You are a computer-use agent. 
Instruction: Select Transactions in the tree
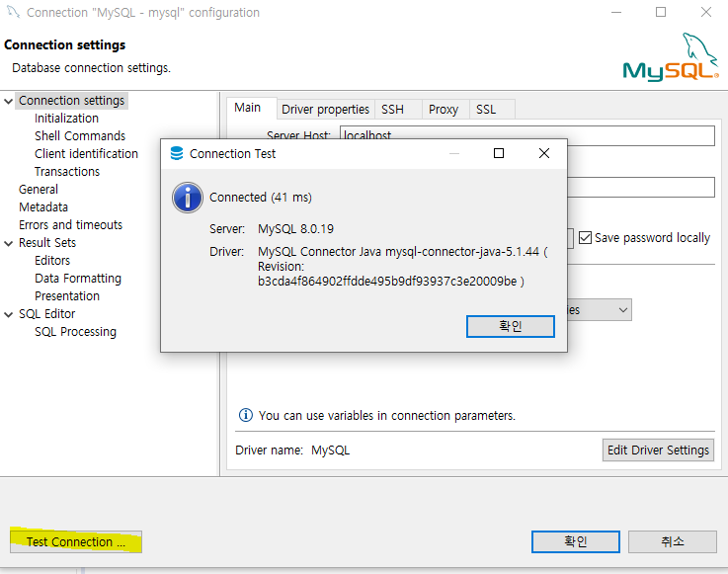(x=67, y=172)
